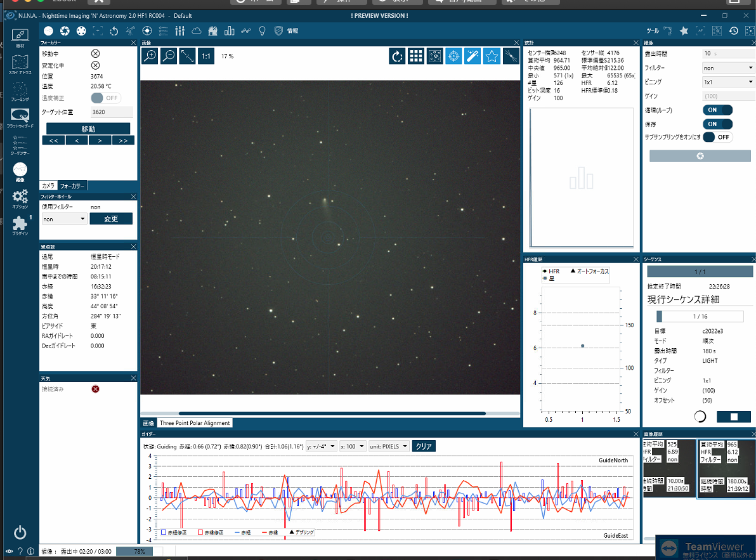The image size is (756, 560).
Task: Set image zoom to 1:1
Action: [206, 56]
